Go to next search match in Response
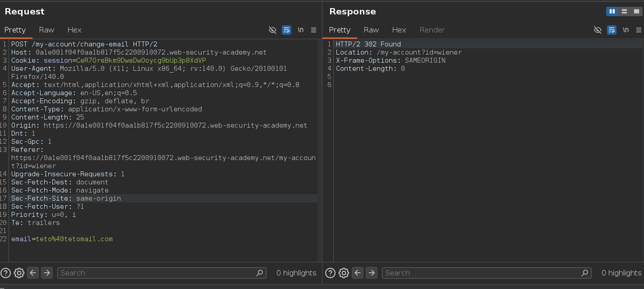Viewport: 644px width, 289px height. coord(372,273)
